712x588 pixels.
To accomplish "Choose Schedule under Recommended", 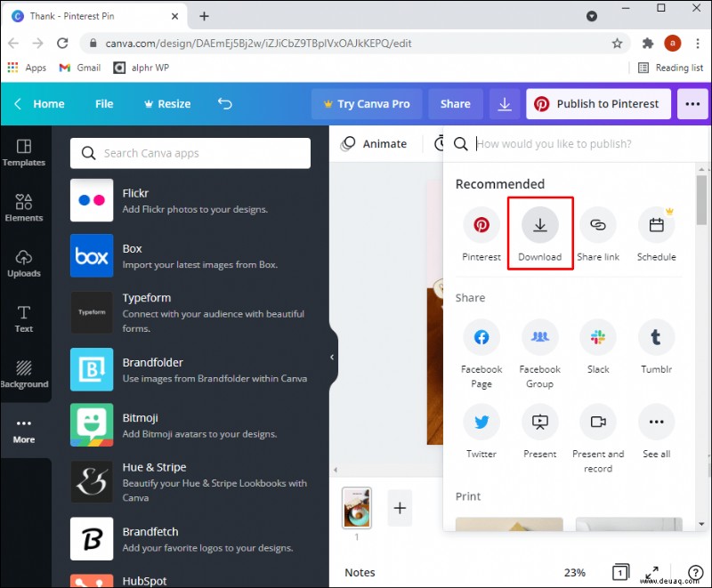I will (x=656, y=234).
